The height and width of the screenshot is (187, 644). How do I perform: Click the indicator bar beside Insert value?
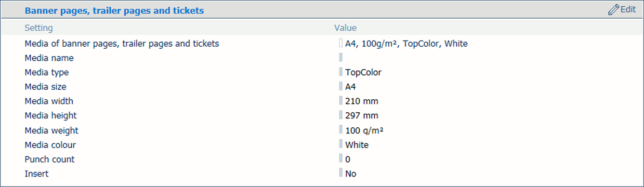[341, 172]
